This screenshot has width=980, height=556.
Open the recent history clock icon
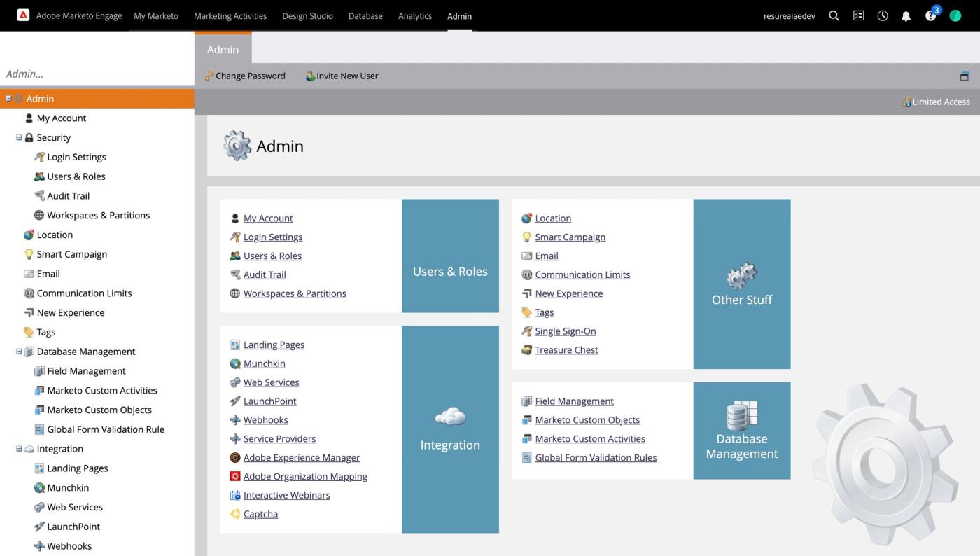(883, 15)
